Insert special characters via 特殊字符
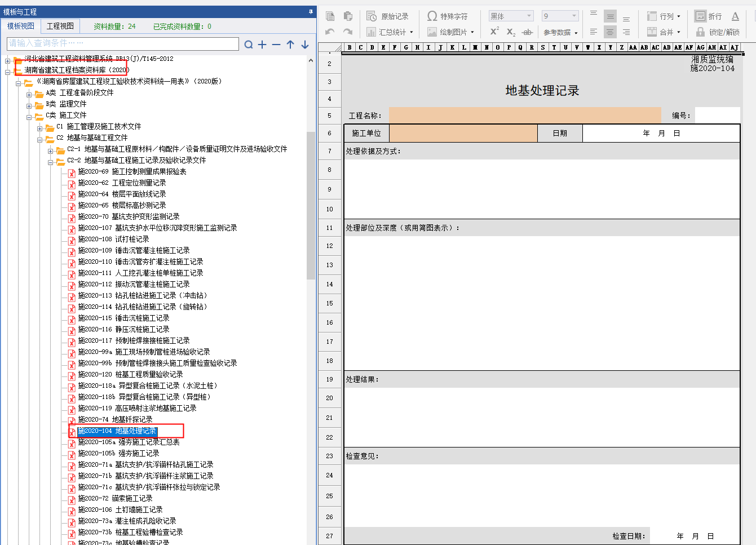Screen dimensions: 756x545 click(448, 16)
